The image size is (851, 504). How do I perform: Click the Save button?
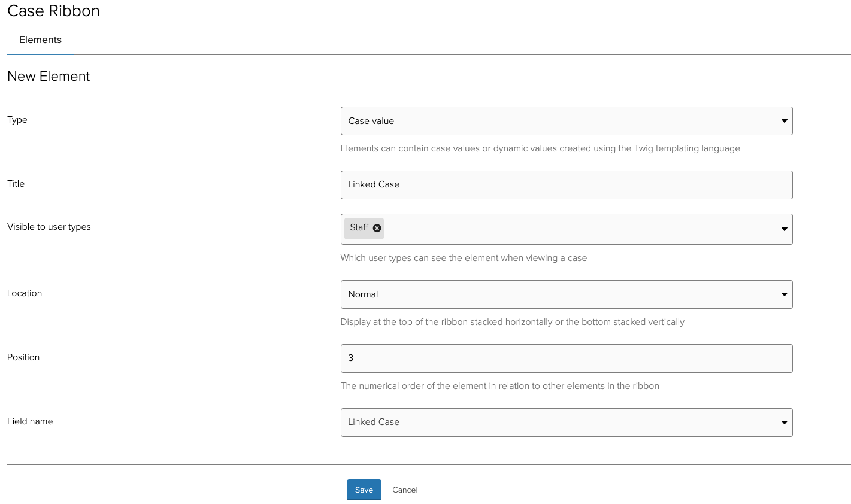(x=364, y=490)
